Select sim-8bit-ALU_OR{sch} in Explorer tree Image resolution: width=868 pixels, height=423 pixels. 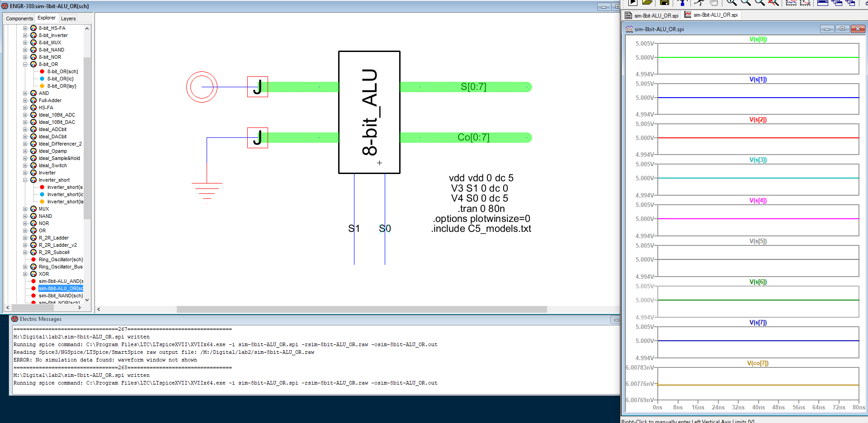[61, 288]
